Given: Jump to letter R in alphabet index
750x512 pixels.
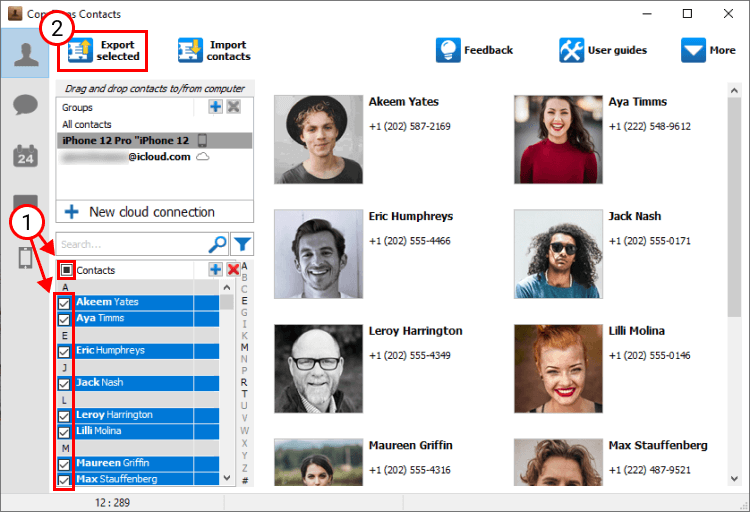Looking at the screenshot, I should coord(244,382).
